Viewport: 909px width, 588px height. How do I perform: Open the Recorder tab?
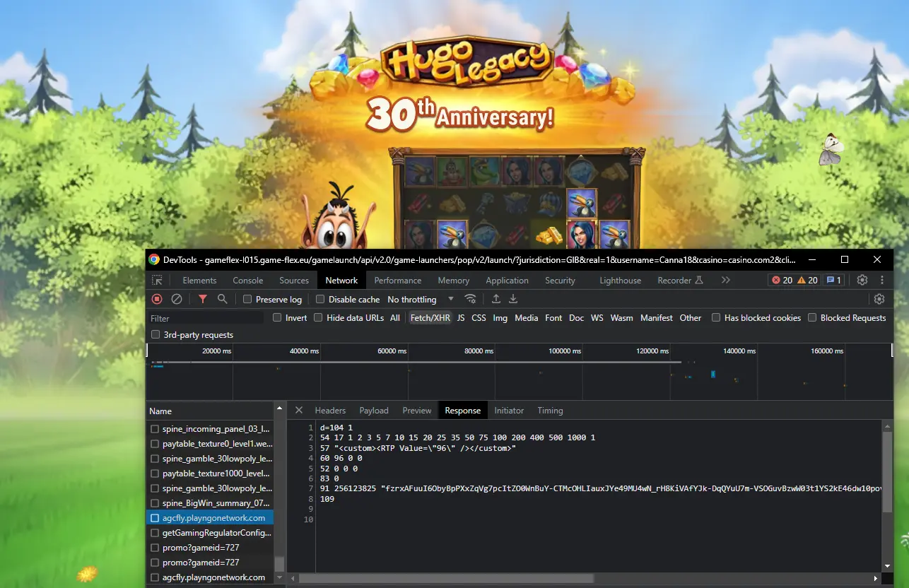pyautogui.click(x=681, y=281)
